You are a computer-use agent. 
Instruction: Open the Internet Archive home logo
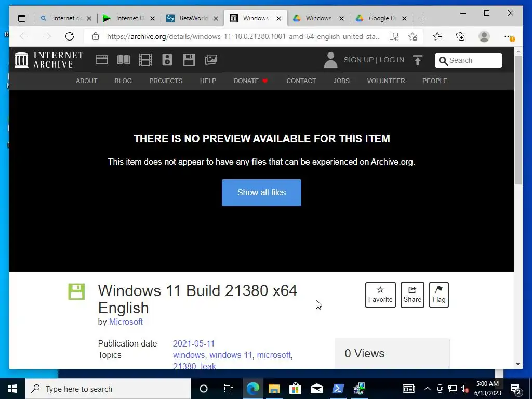[49, 60]
